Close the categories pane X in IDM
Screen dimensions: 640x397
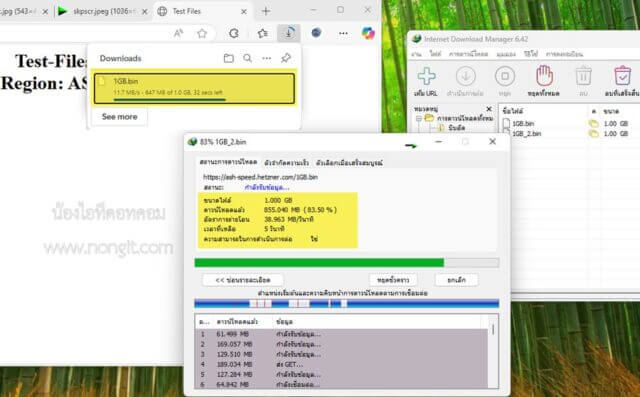pyautogui.click(x=489, y=109)
